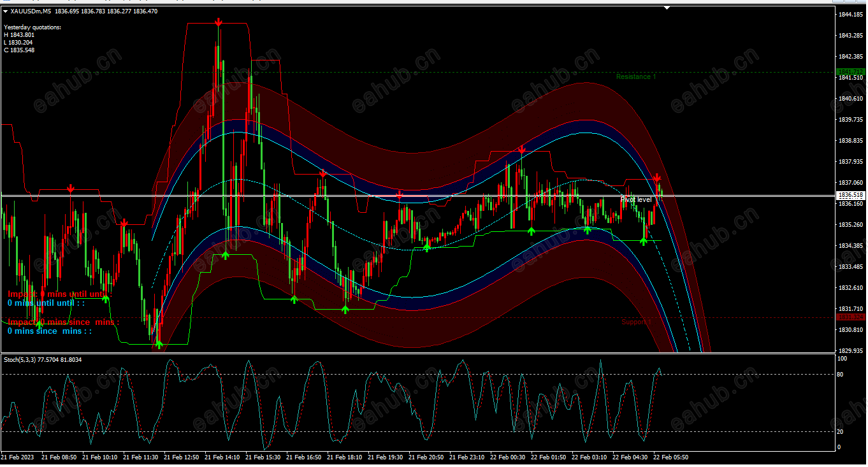Image resolution: width=868 pixels, height=467 pixels.
Task: Click the high price 1836.783 in header
Action: [x=93, y=11]
